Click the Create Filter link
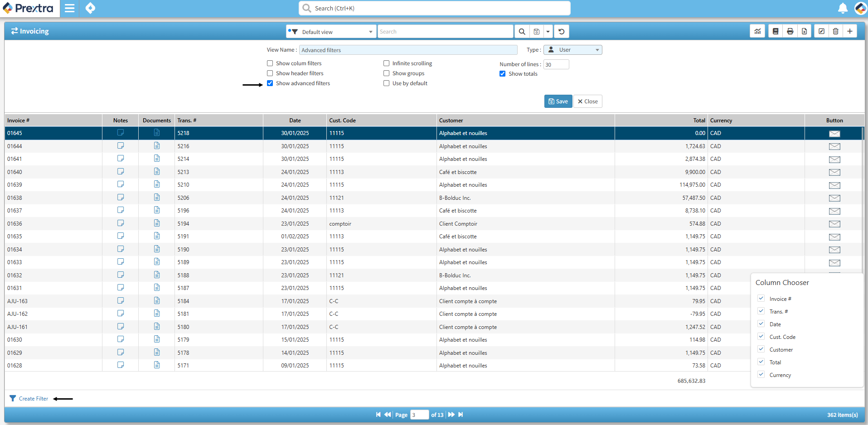 pos(33,399)
